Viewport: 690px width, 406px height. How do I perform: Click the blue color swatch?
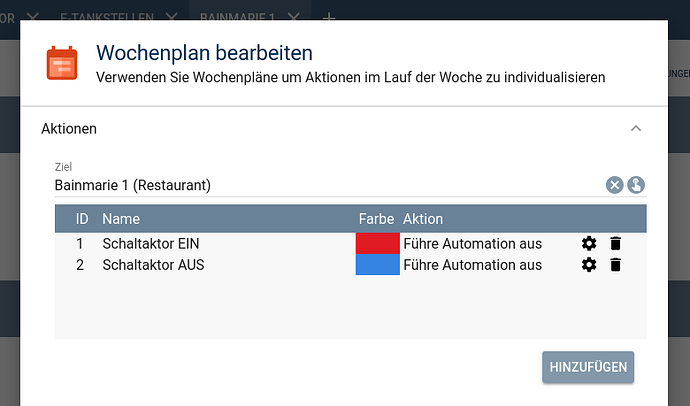point(377,265)
